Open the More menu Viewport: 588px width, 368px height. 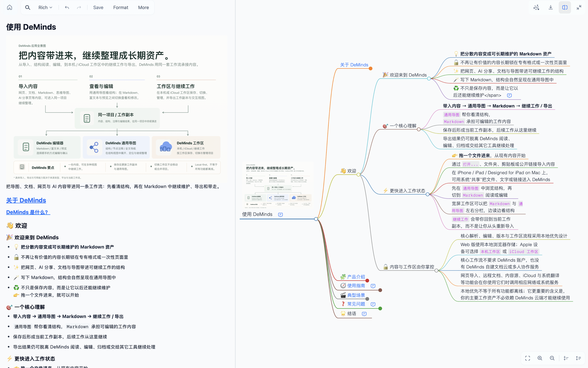click(143, 8)
